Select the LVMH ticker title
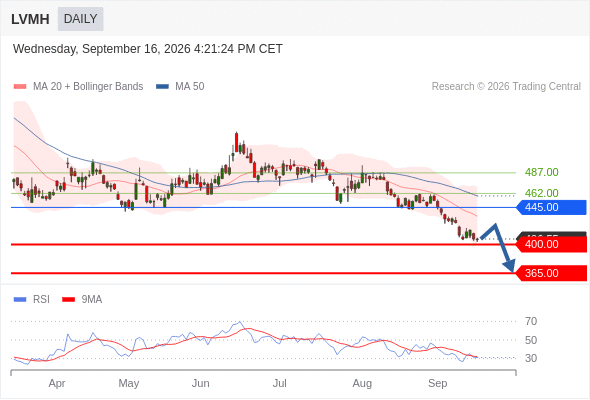 tap(30, 19)
